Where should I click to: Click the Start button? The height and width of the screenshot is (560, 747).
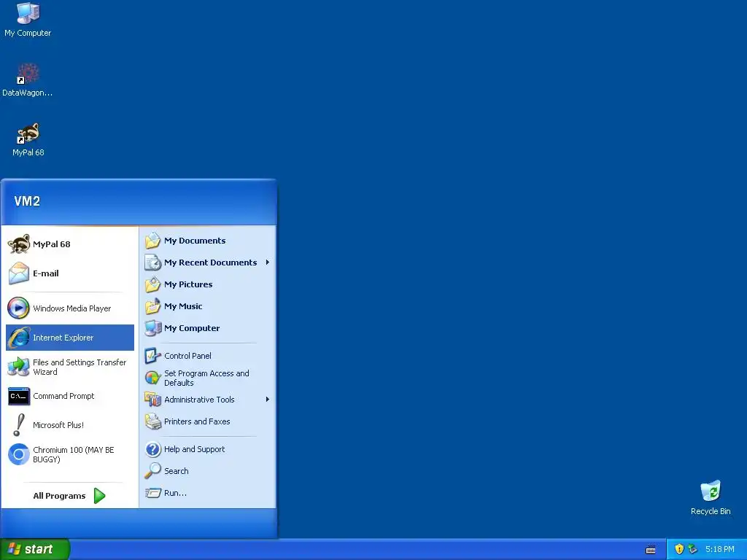click(x=35, y=549)
